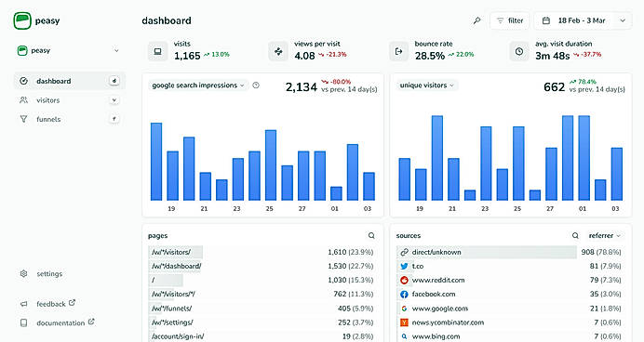Image resolution: width=644 pixels, height=342 pixels.
Task: Select the t.co source row
Action: [510, 266]
